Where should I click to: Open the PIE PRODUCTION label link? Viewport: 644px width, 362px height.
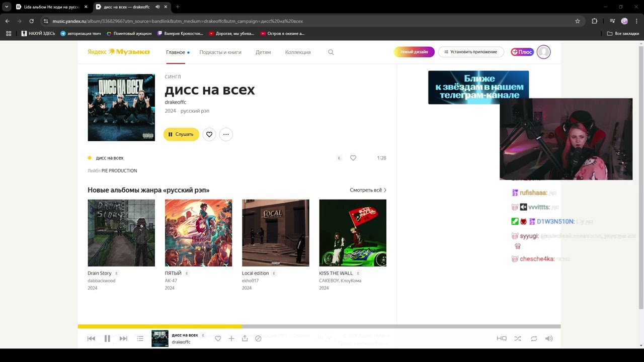click(119, 170)
